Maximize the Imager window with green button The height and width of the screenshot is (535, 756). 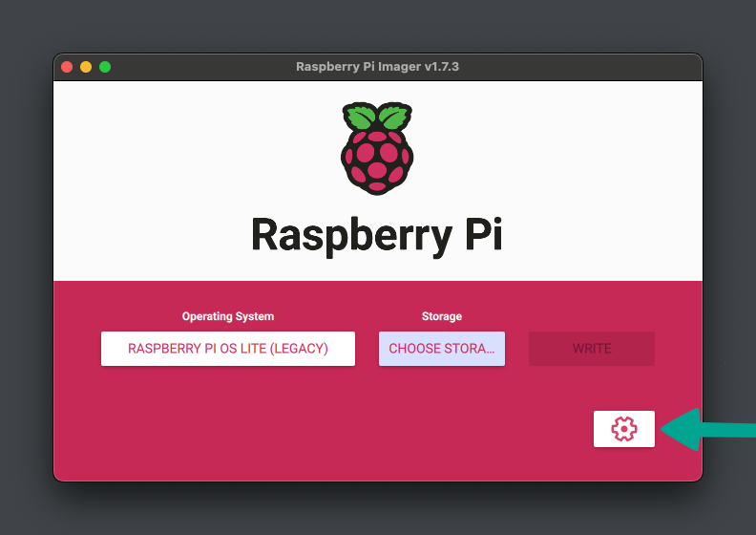pyautogui.click(x=105, y=67)
